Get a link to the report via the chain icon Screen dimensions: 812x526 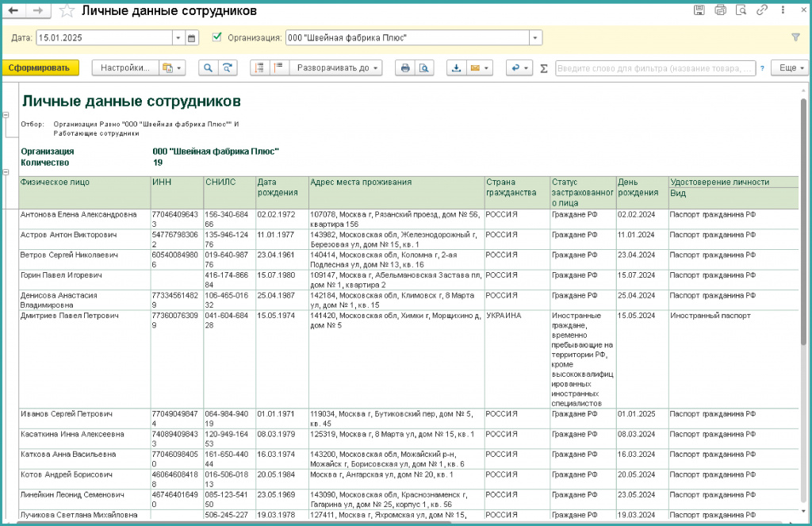[x=762, y=10]
